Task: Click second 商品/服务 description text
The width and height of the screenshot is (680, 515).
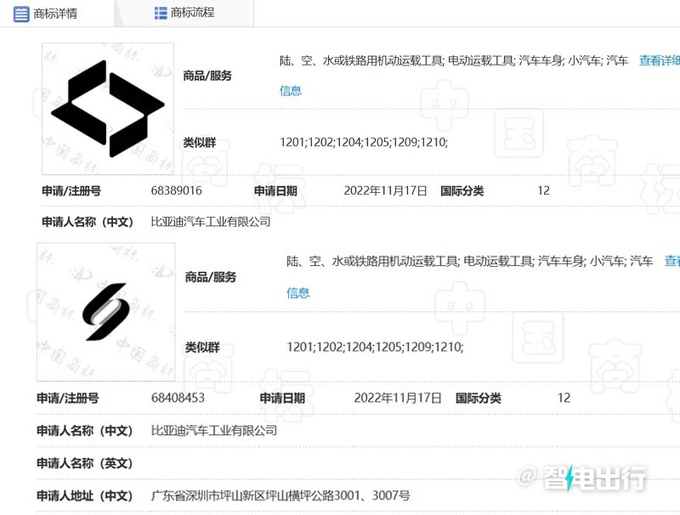Action: 469,261
